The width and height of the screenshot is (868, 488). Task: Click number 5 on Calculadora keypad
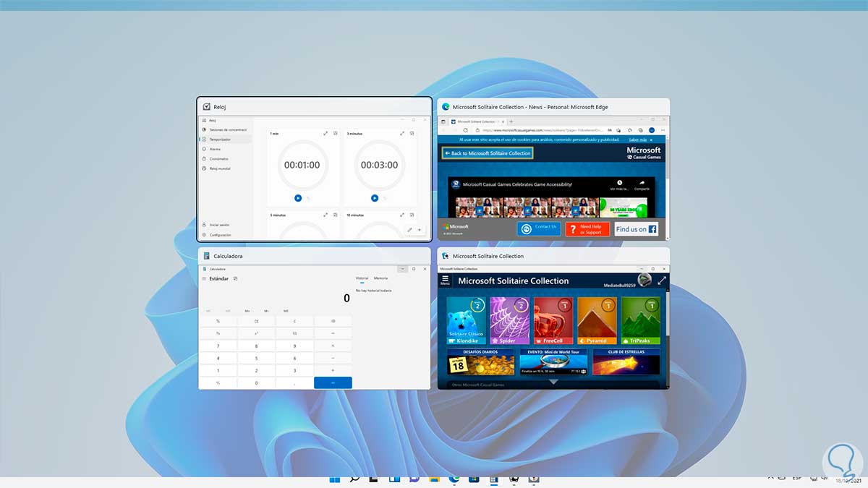pyautogui.click(x=256, y=358)
